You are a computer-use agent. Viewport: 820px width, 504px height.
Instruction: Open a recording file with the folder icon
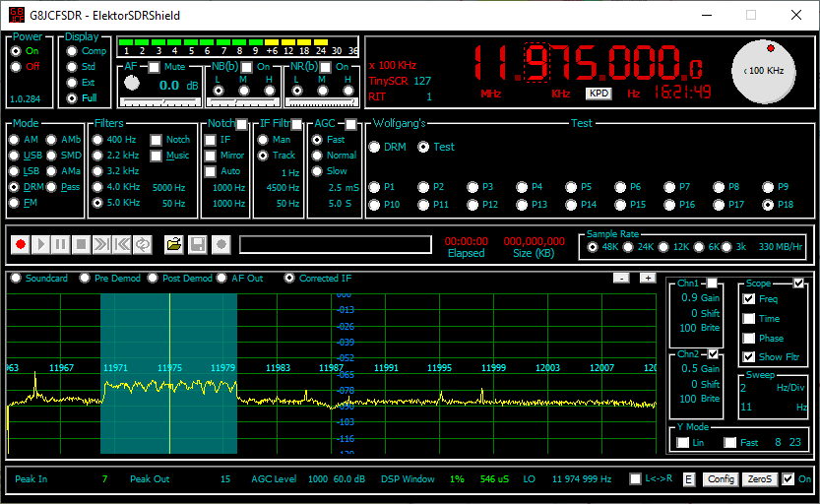coord(174,243)
